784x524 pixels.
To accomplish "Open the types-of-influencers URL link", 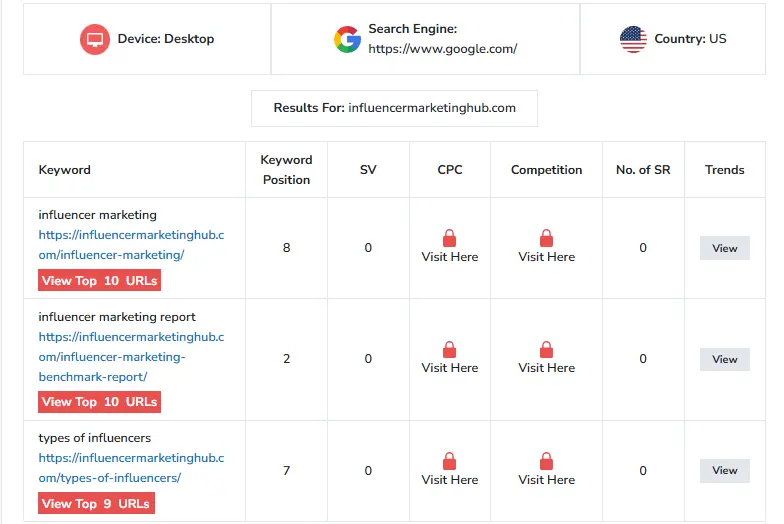I will pos(131,468).
